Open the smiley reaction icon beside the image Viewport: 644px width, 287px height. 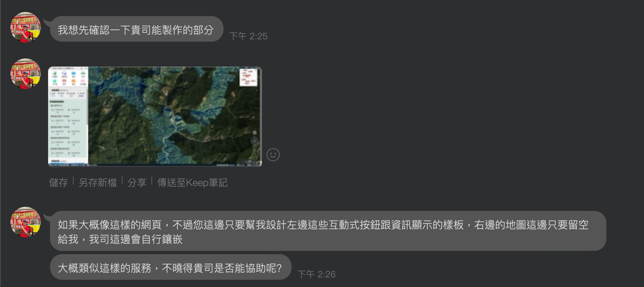273,155
